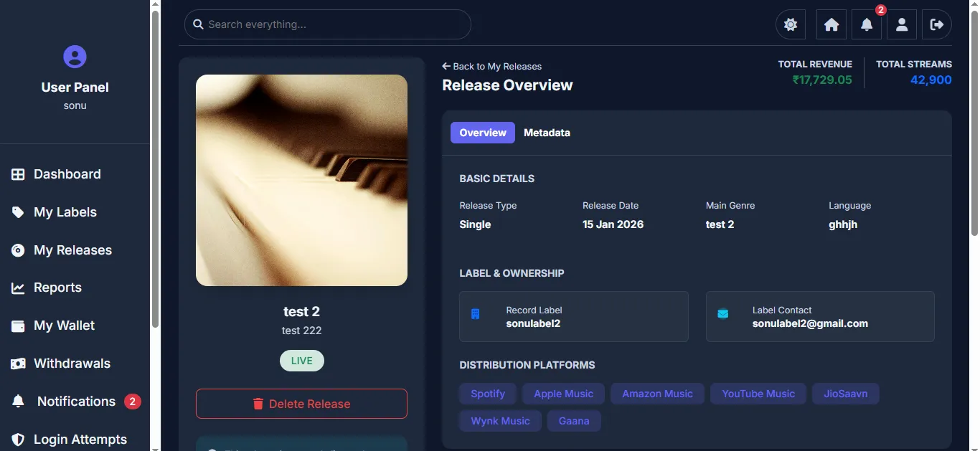980x451 pixels.
Task: Click the sidebar Notifications badge 2
Action: (132, 402)
